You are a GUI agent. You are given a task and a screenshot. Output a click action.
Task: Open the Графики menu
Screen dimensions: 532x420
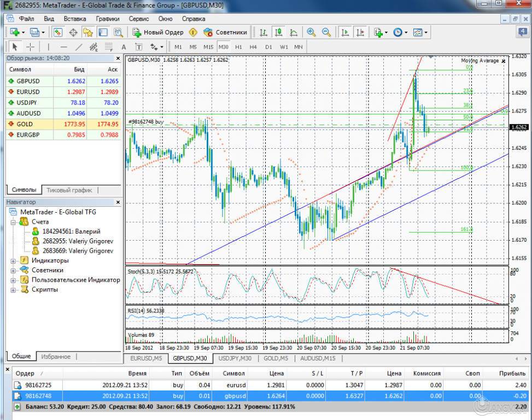[x=108, y=18]
